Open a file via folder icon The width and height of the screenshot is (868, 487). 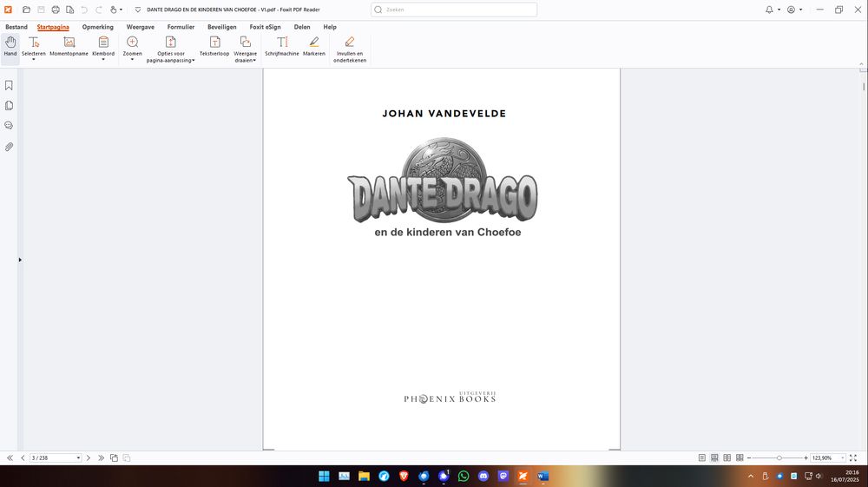coord(26,10)
